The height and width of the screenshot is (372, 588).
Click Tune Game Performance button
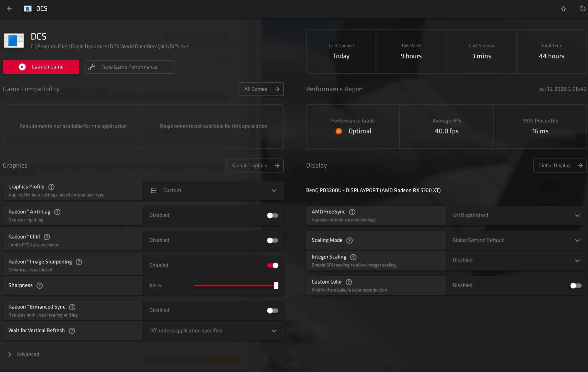point(129,67)
